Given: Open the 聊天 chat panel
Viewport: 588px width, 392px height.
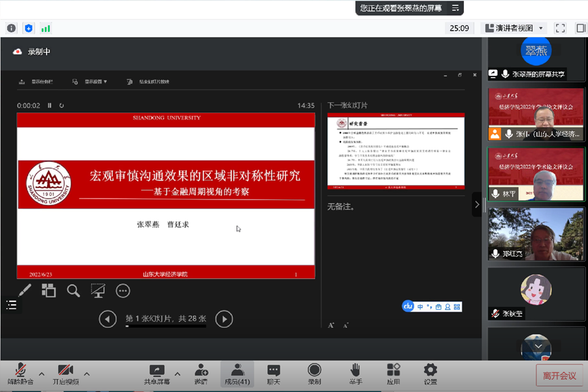Looking at the screenshot, I should (274, 374).
